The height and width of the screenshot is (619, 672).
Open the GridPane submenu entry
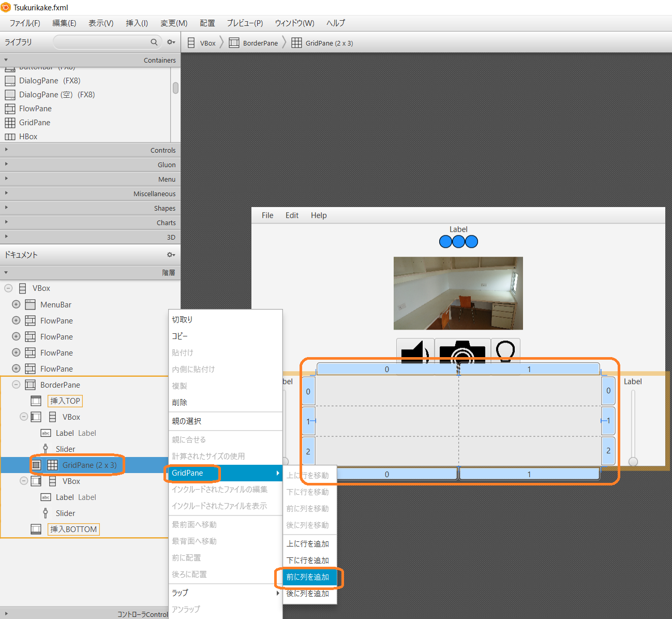click(x=226, y=473)
